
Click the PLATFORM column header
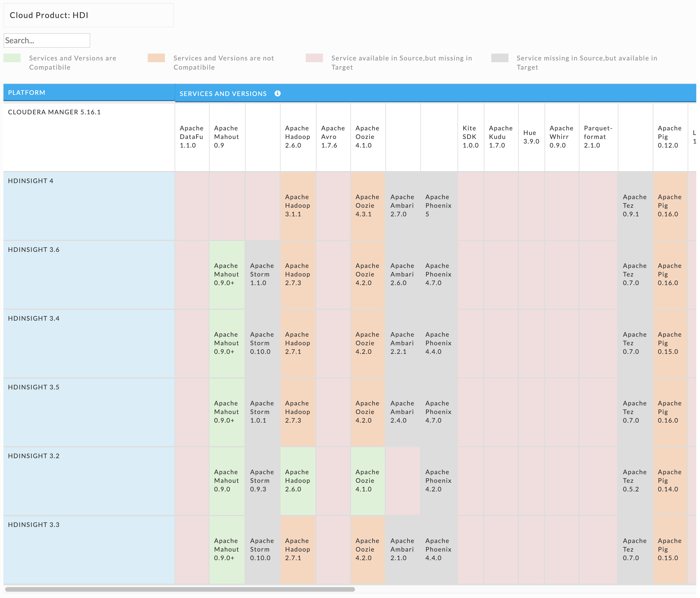89,93
